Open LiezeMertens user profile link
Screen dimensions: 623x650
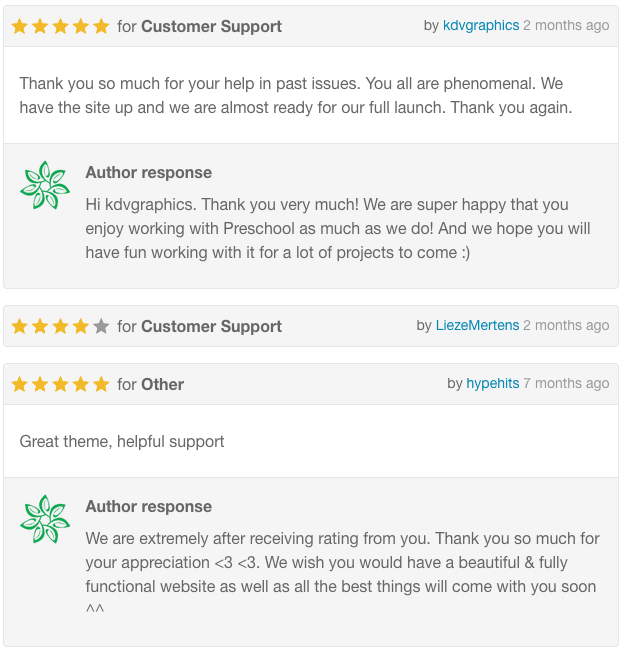477,325
